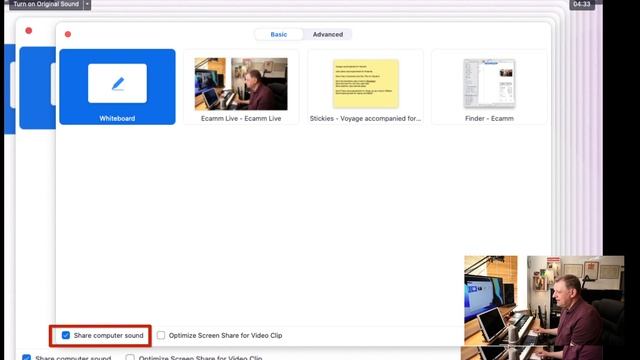
Task: Click the 'Stickies - Voyage accompanied for...' label
Action: point(365,119)
